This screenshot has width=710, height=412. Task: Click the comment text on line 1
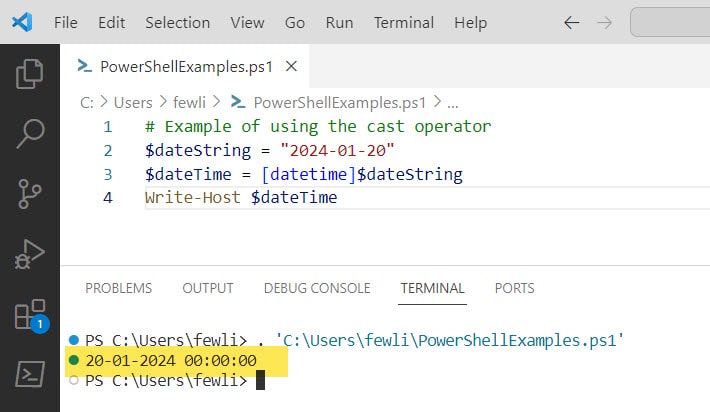pos(318,127)
